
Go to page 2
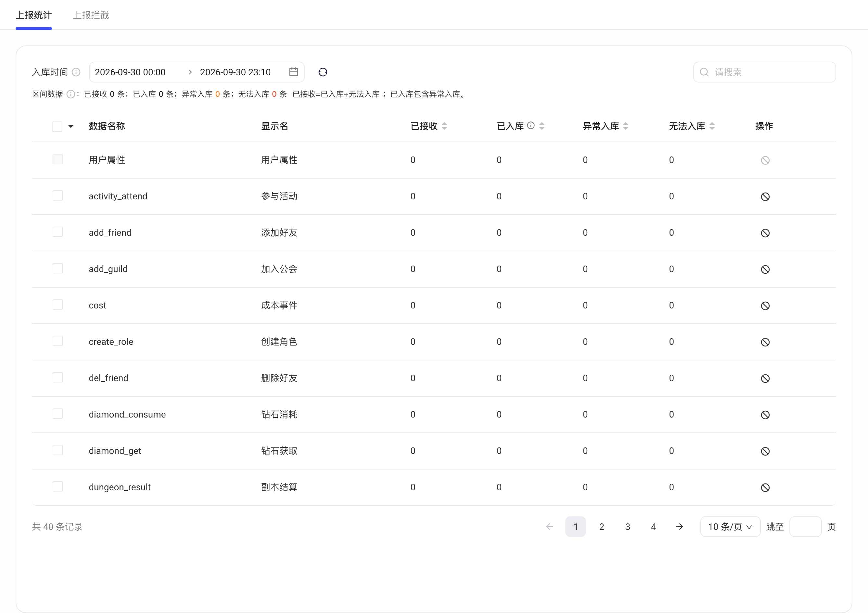pyautogui.click(x=602, y=526)
